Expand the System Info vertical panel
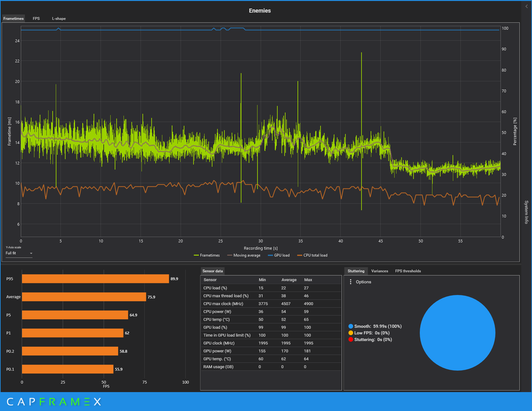532x411 pixels. [526, 212]
